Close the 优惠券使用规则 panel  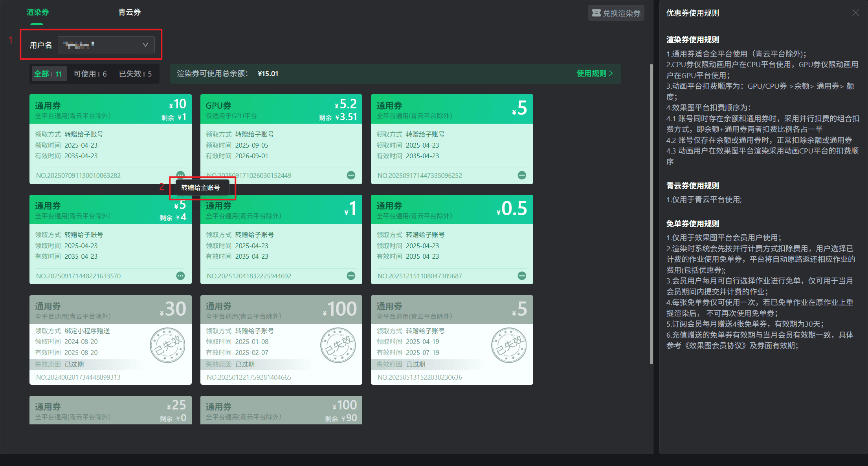point(855,13)
